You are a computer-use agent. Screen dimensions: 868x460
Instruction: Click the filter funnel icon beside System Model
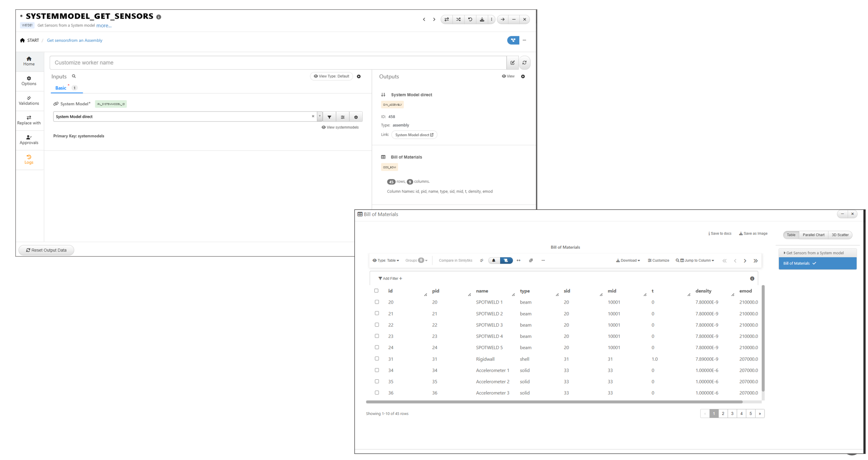329,117
